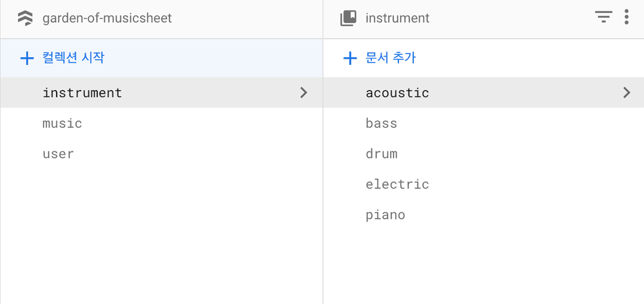644x304 pixels.
Task: Open the bass document
Action: 382,123
